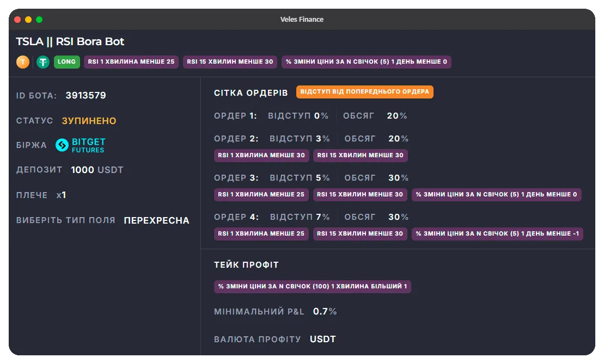
Task: Click the green Tether USDT icon
Action: [x=43, y=62]
